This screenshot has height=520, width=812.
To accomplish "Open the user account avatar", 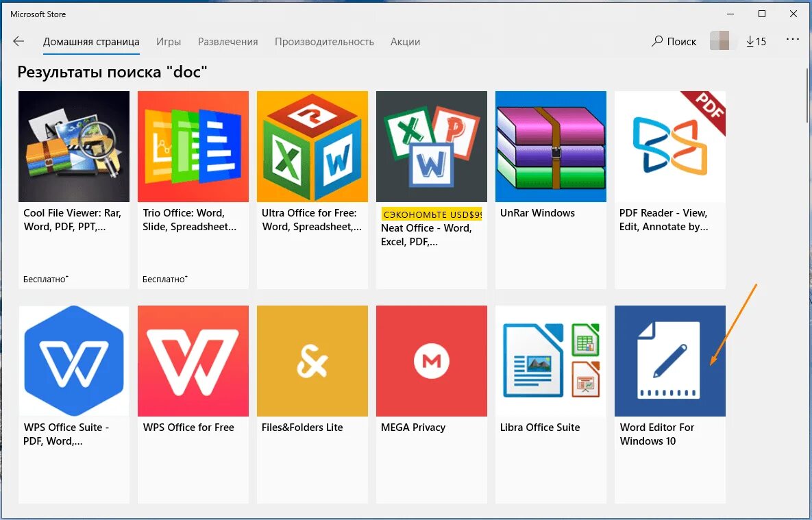I will coord(719,41).
